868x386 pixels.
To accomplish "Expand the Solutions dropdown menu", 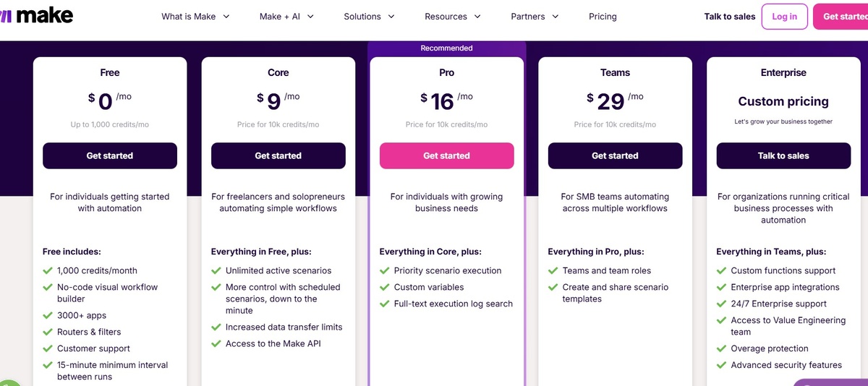I will point(369,17).
